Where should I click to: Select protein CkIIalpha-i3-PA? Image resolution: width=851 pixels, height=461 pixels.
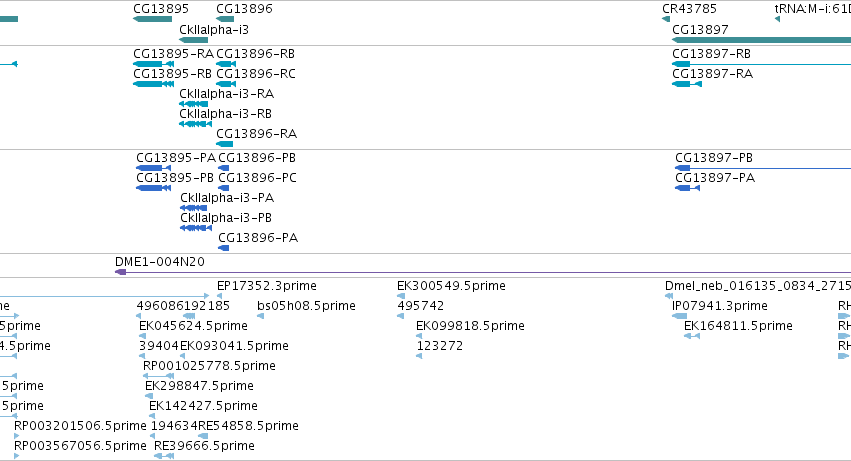tap(227, 198)
